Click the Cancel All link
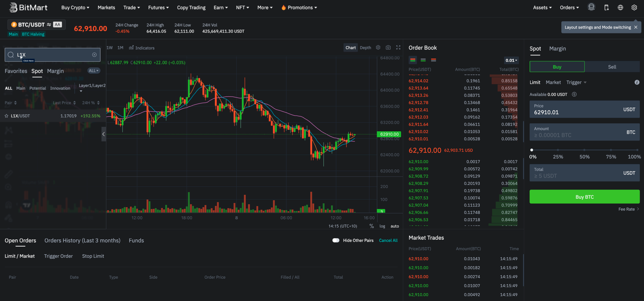The height and width of the screenshot is (301, 644). coord(388,241)
